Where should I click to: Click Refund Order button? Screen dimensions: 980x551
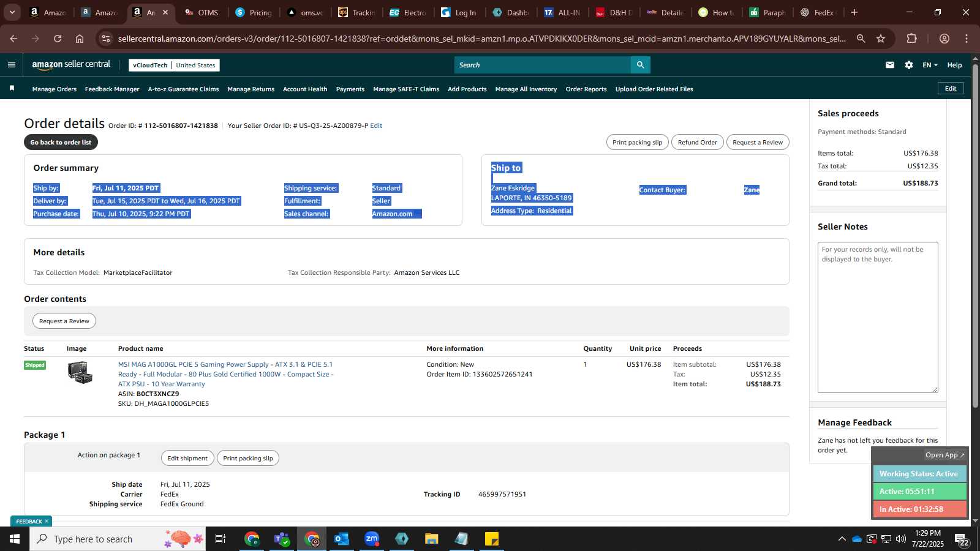(x=697, y=142)
